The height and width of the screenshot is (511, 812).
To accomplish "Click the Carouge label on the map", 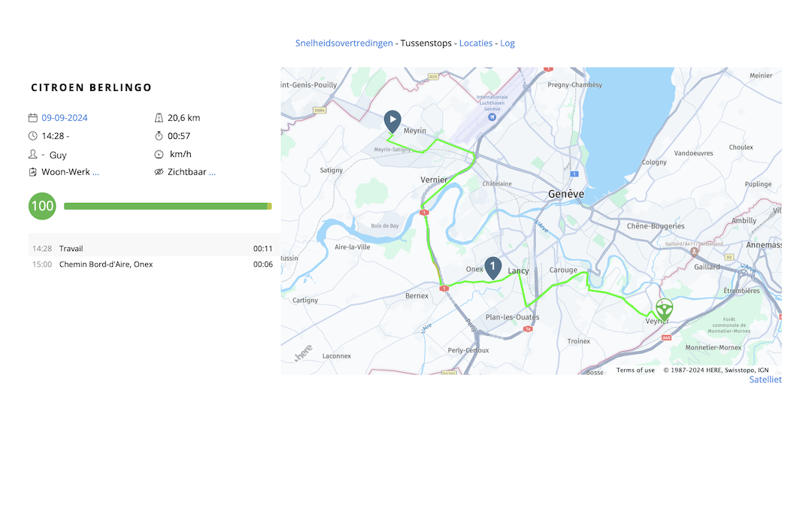I will 563,270.
